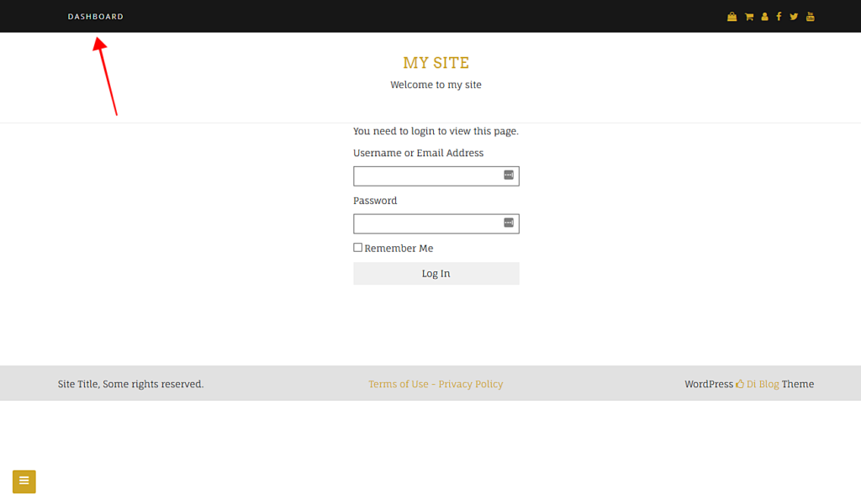Open the shopping bag icon
861x504 pixels.
pyautogui.click(x=732, y=16)
